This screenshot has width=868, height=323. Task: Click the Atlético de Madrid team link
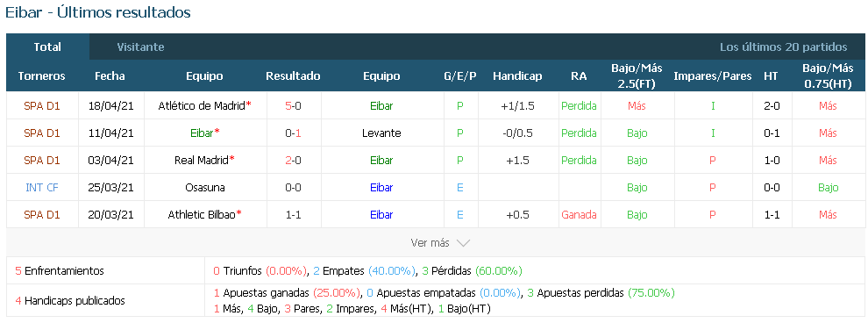point(202,106)
